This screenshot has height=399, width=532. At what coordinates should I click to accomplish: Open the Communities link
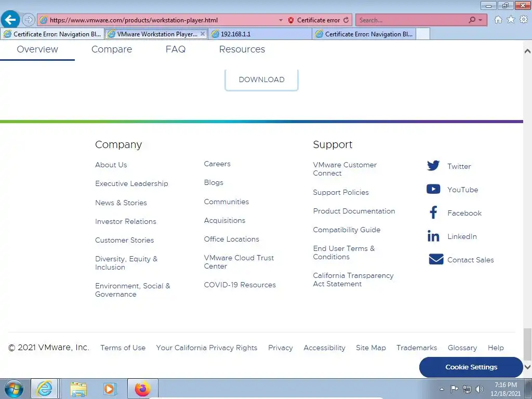pyautogui.click(x=227, y=202)
